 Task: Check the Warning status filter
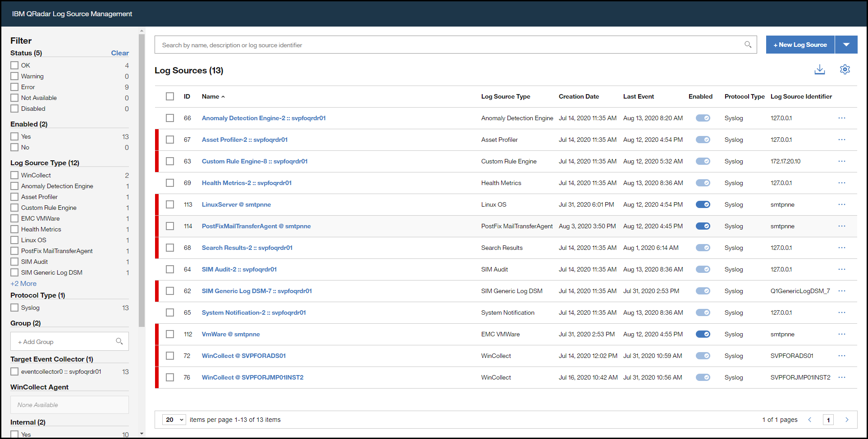(x=14, y=76)
